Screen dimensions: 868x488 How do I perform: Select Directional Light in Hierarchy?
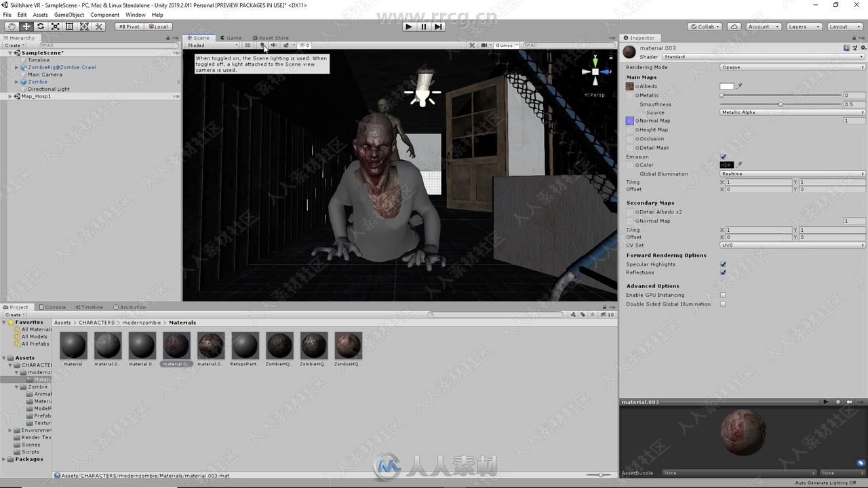pos(49,89)
